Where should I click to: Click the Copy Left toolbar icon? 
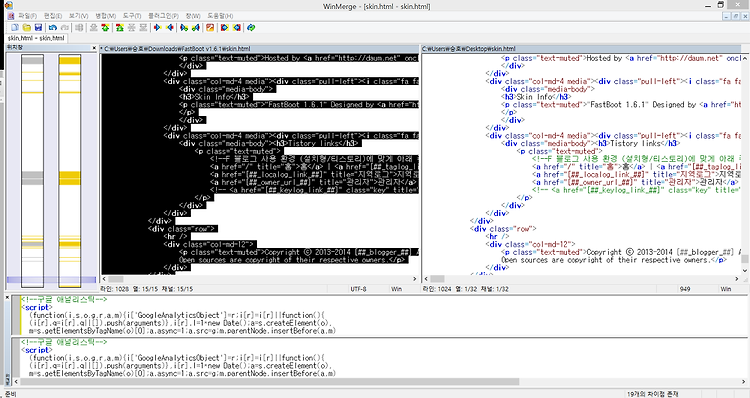(169, 28)
